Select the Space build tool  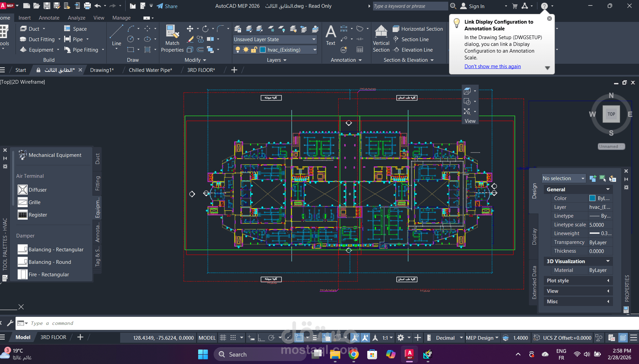(x=76, y=29)
